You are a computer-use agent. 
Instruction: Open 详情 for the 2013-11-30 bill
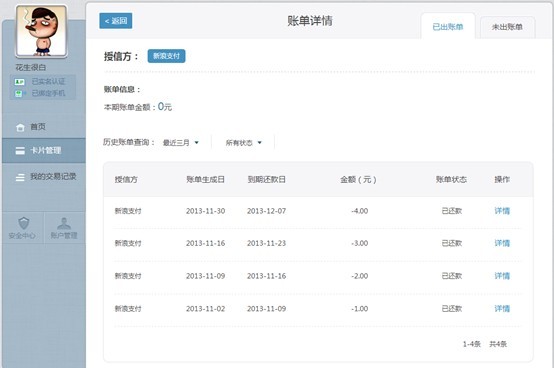[502, 211]
